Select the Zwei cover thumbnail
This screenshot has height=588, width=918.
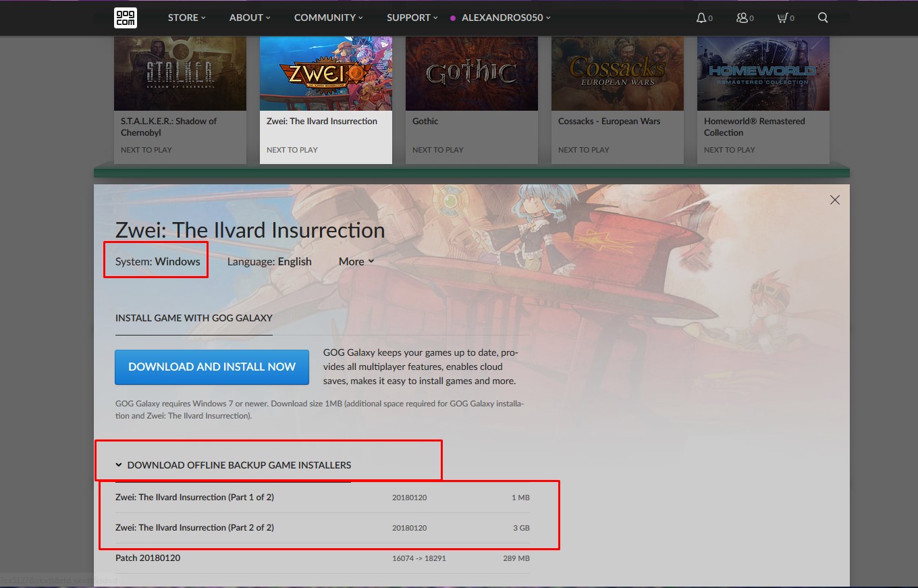[325, 74]
